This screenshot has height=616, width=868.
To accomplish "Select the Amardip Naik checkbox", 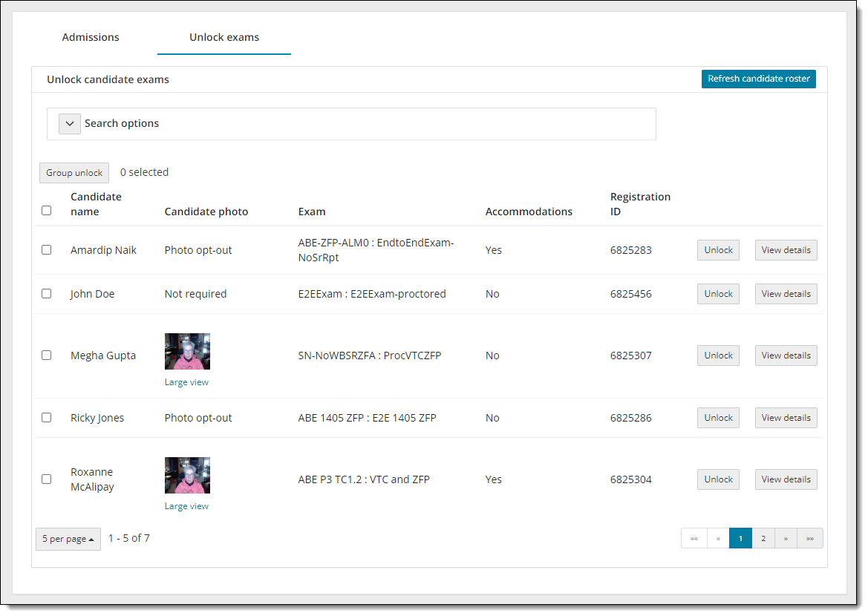I will pos(47,250).
